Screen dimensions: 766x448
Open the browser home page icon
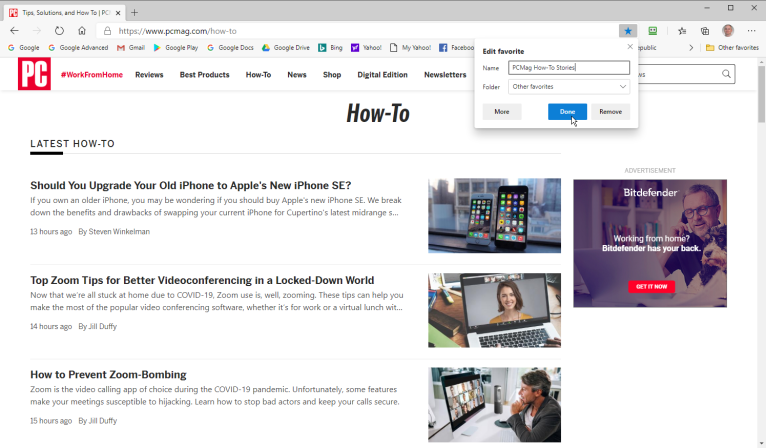[82, 31]
